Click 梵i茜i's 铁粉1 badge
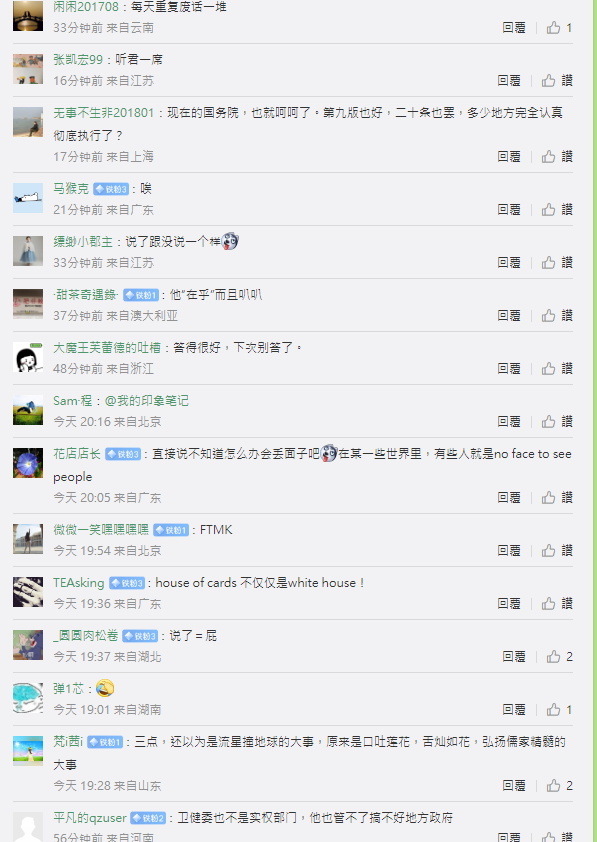597x842 pixels. coord(105,742)
